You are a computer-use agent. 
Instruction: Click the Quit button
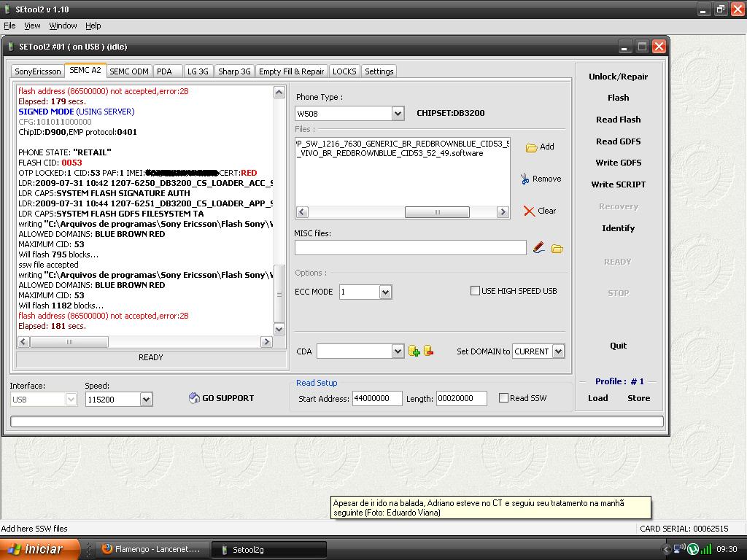[x=619, y=346]
